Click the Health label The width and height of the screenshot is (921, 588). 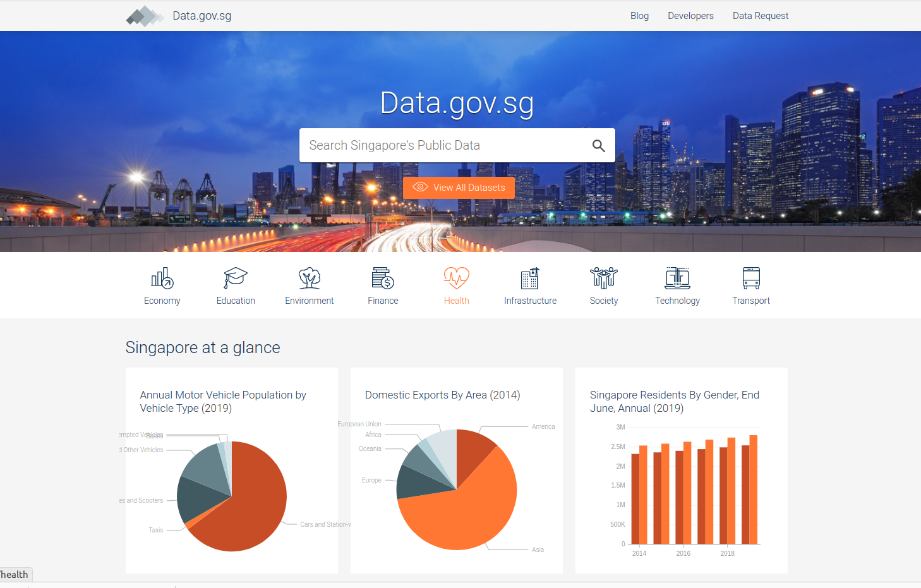[x=457, y=301]
